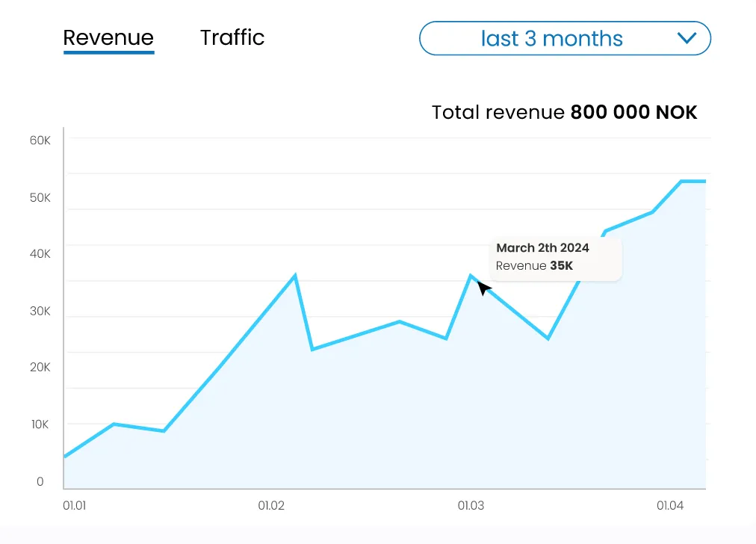Select the highlighted March 2th data point
The height and width of the screenshot is (544, 756).
[x=472, y=275]
